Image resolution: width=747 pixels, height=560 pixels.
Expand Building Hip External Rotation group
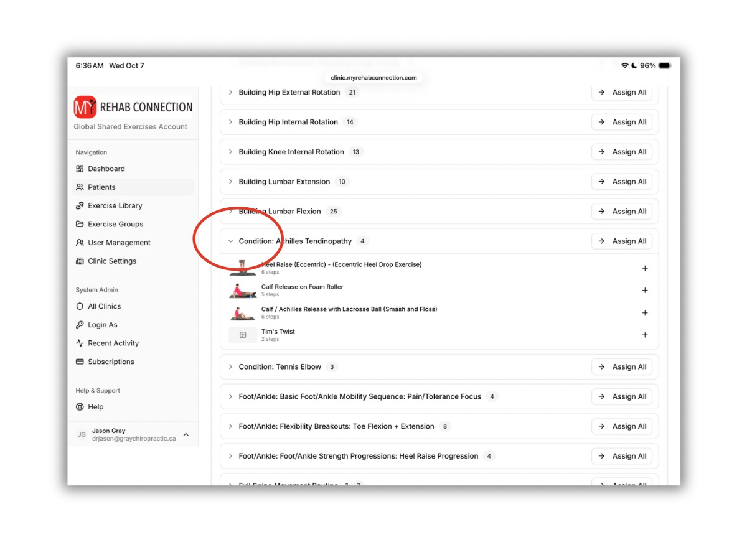click(230, 92)
